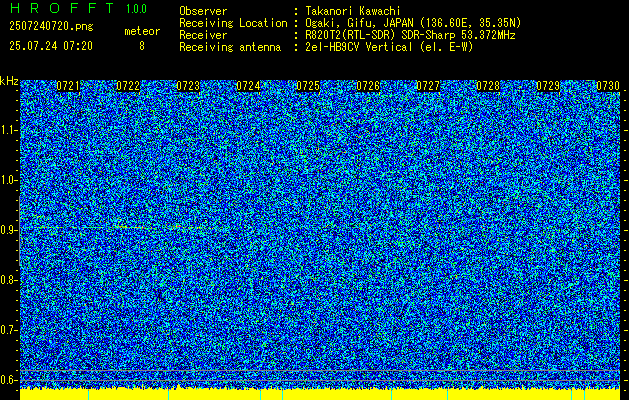
Task: Click the meteor echo near 0723 at 0.9 kHz
Action: 187,227
